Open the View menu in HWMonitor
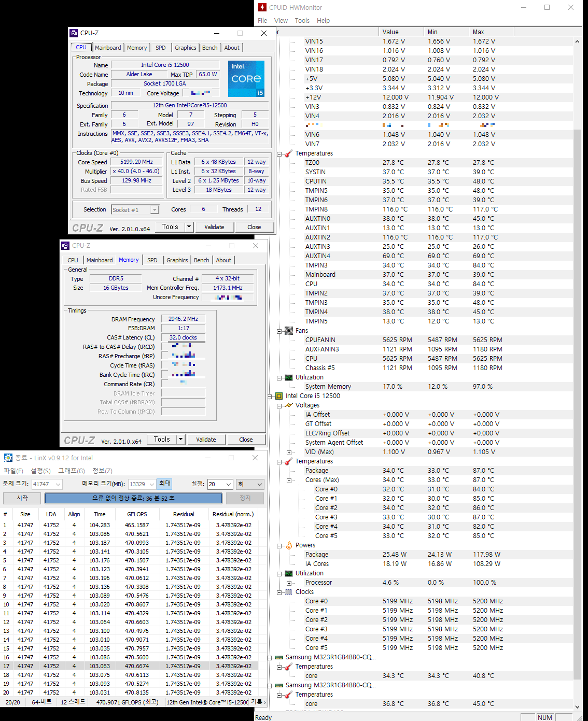 (x=281, y=21)
